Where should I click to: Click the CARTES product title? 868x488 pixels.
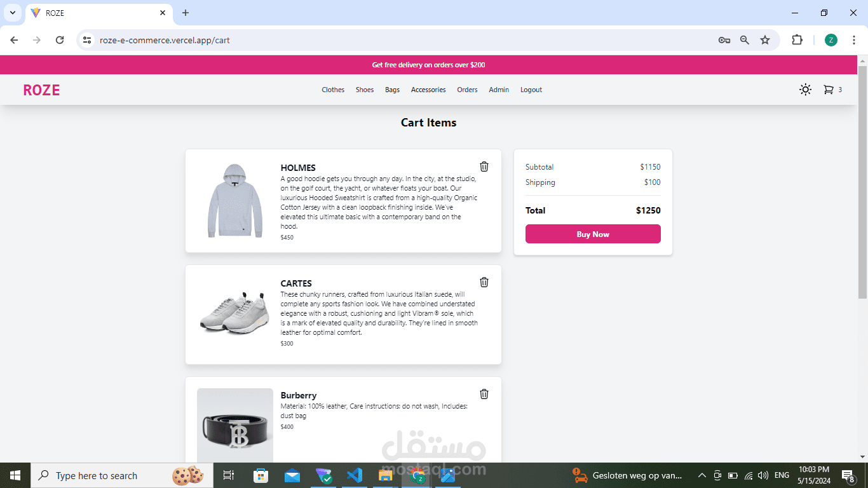pos(296,283)
